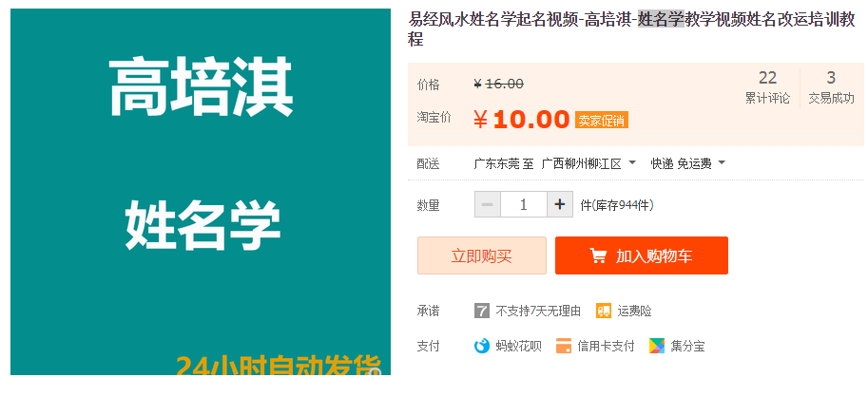Viewport: 868px width, 397px height.
Task: Open the destination 广西柳州柳江区 dropdown
Action: click(588, 163)
